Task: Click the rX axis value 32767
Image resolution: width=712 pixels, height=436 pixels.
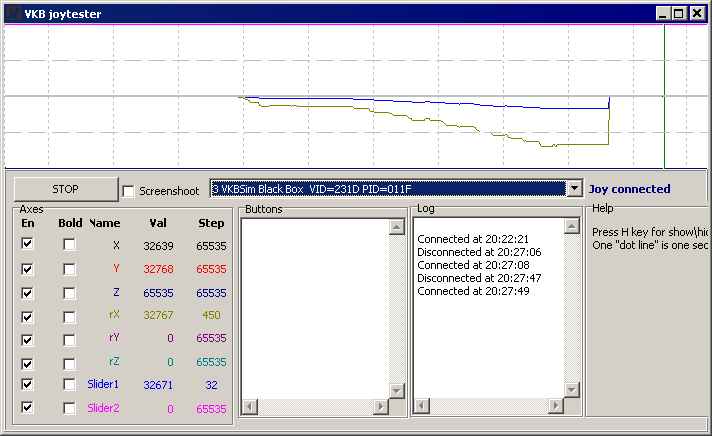Action: coord(158,315)
